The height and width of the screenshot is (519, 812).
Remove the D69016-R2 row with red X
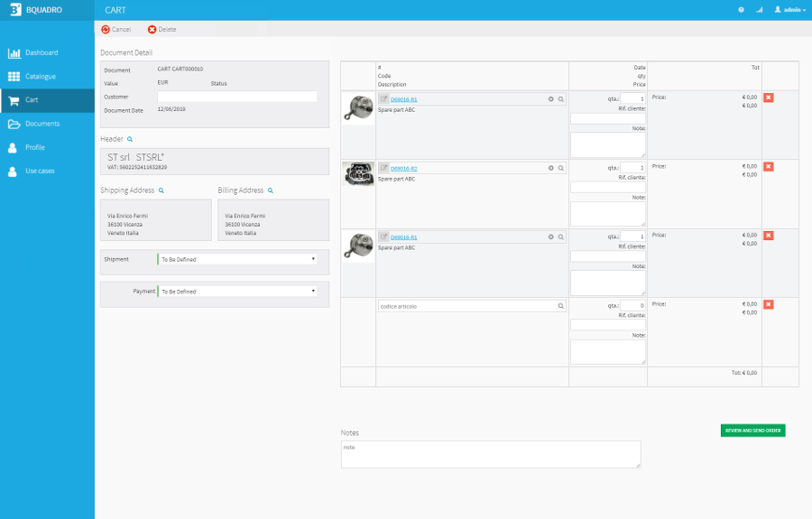pyautogui.click(x=769, y=167)
